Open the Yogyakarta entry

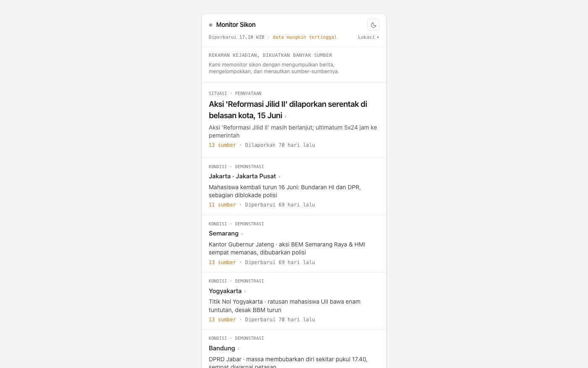[x=225, y=291]
